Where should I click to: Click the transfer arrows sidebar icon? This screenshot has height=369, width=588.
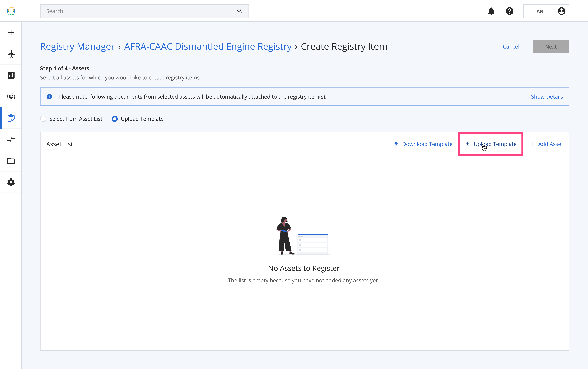click(11, 139)
